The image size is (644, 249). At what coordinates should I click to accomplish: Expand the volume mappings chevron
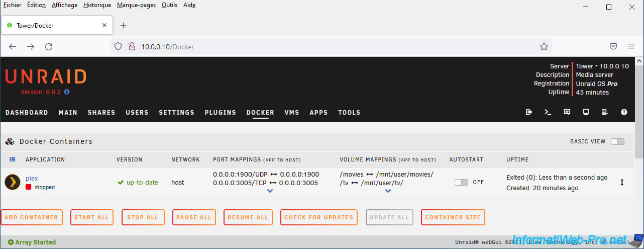[388, 191]
